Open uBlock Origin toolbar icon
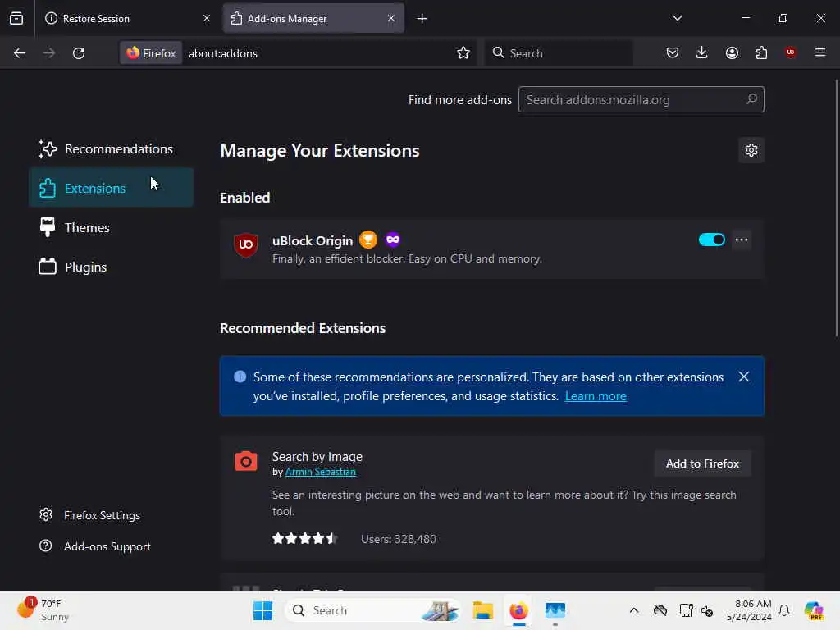The height and width of the screenshot is (630, 840). [790, 52]
